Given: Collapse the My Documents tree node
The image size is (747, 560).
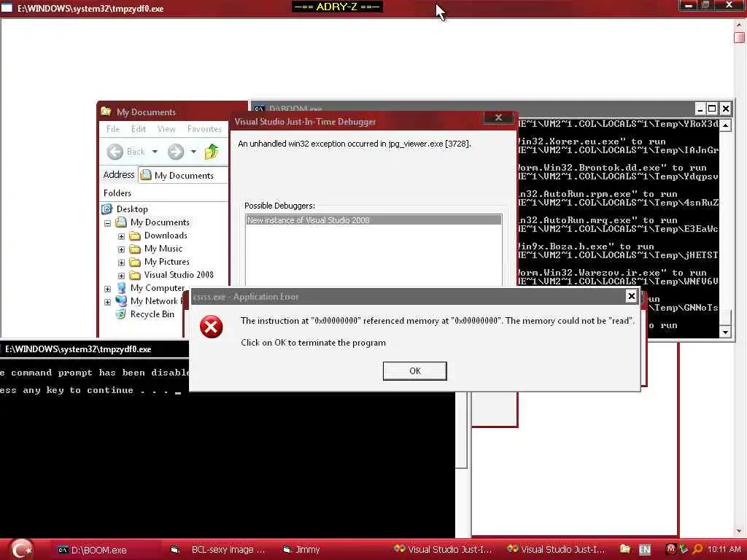Looking at the screenshot, I should (x=108, y=223).
